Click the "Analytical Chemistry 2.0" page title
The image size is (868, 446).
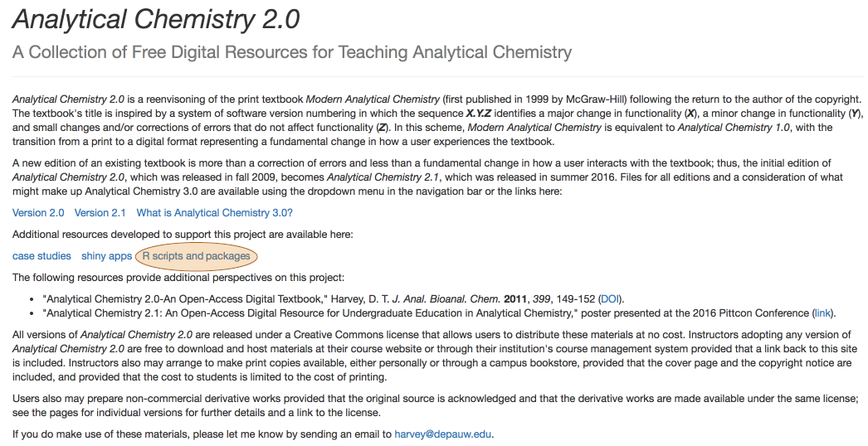[156, 19]
